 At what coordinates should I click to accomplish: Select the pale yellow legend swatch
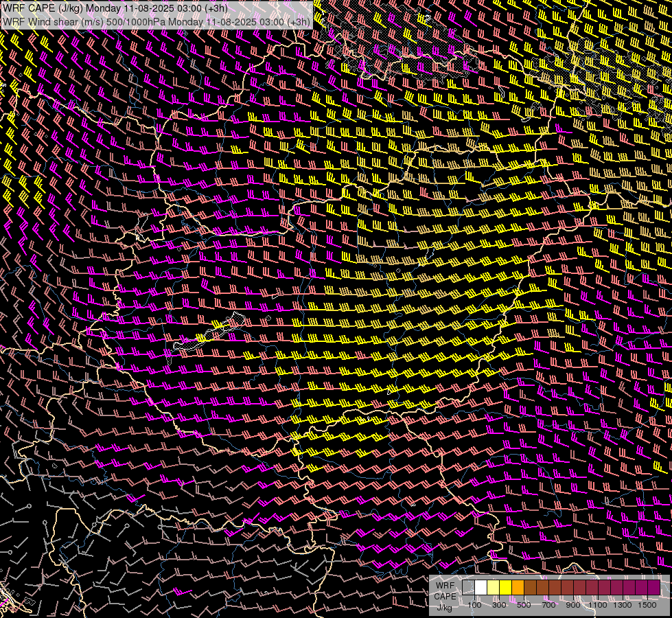[x=494, y=588]
